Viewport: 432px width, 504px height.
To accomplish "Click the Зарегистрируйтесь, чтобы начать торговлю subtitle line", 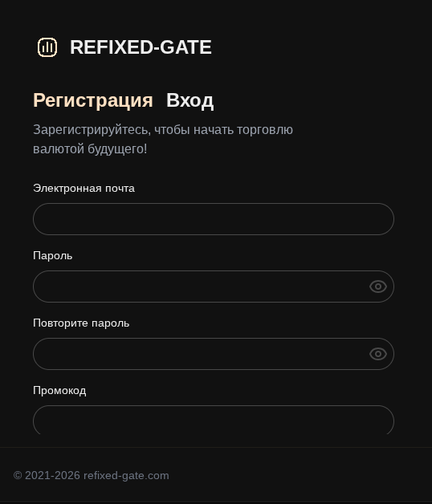I will [163, 130].
